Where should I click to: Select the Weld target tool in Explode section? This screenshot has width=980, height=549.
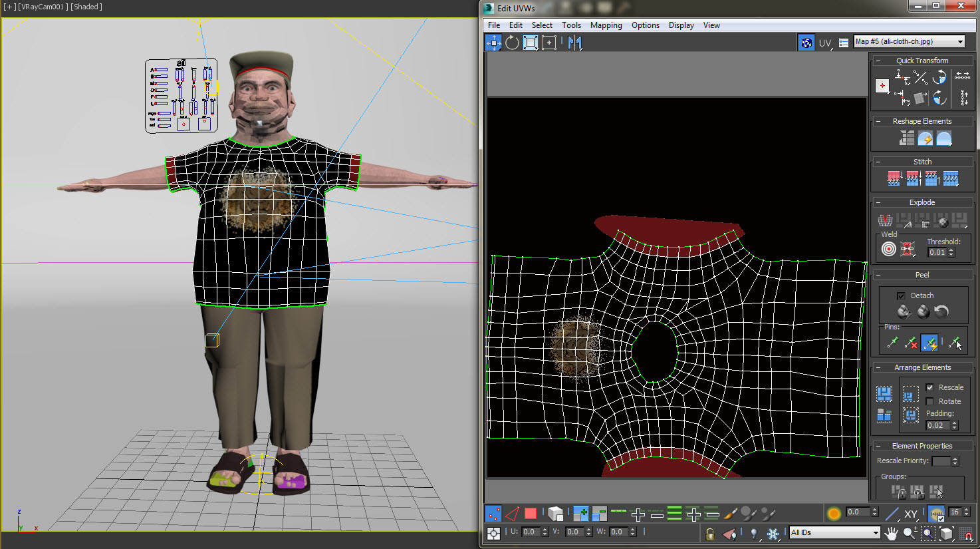[x=888, y=248]
